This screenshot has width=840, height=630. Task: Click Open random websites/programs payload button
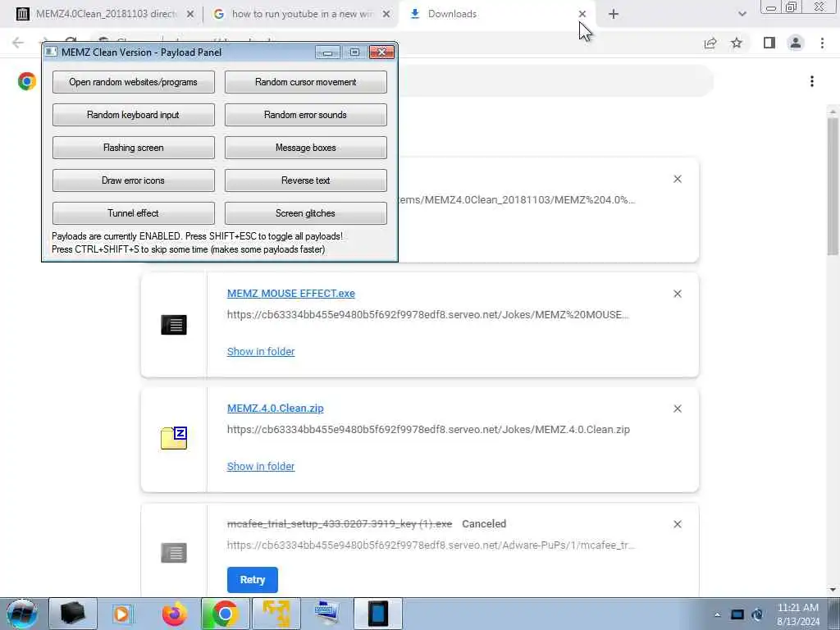tap(134, 82)
